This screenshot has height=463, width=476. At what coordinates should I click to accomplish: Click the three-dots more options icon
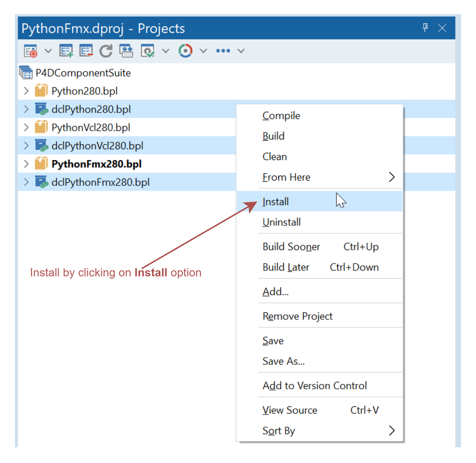[x=223, y=51]
